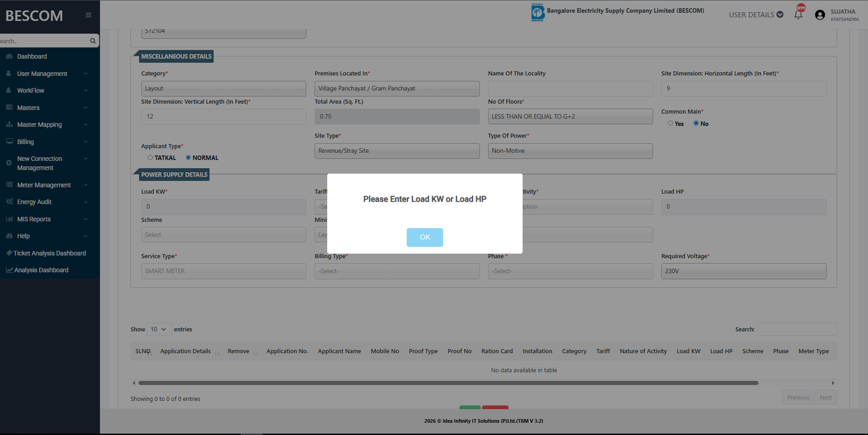Click the Load HP input field
The height and width of the screenshot is (435, 868).
point(743,207)
